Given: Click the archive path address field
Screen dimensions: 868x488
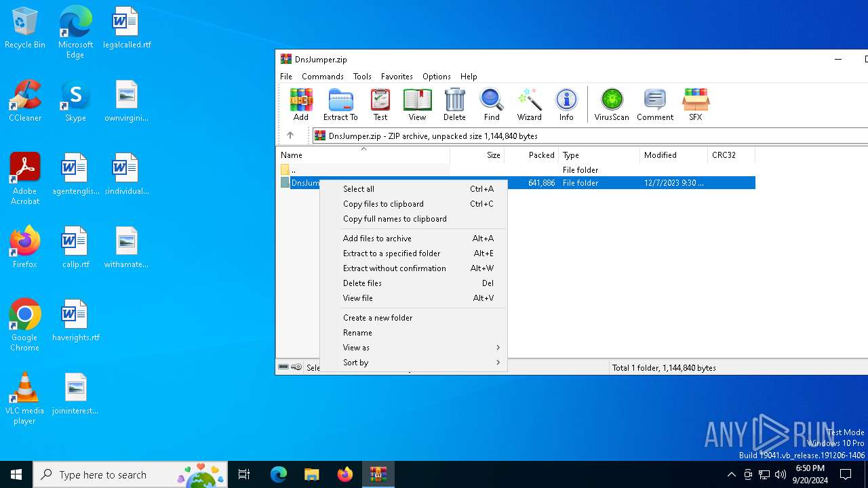Looking at the screenshot, I should tap(590, 136).
